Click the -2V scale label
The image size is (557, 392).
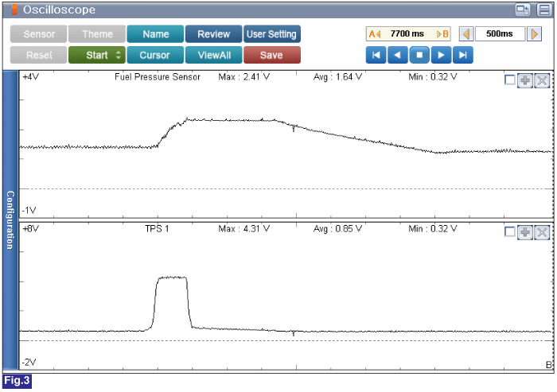tap(29, 363)
